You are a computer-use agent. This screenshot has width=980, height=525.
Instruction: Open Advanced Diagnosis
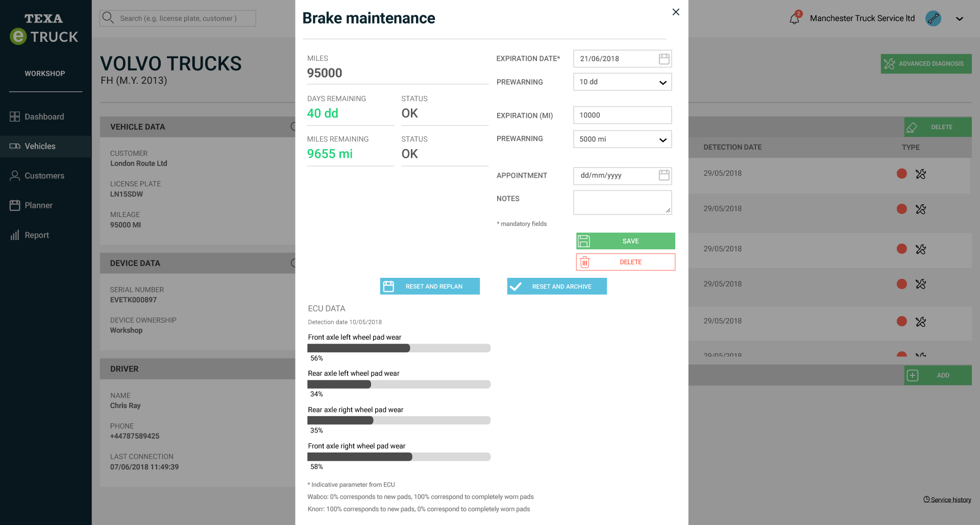(x=926, y=64)
